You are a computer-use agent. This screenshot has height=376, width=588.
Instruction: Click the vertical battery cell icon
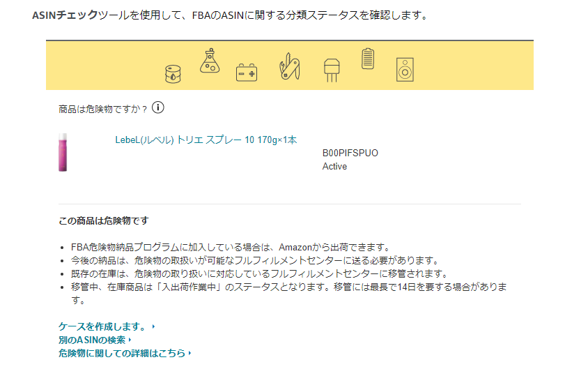368,59
